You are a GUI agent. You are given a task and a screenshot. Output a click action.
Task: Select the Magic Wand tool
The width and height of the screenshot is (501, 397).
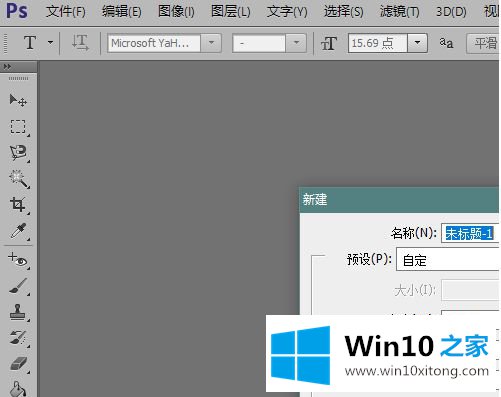(x=18, y=179)
